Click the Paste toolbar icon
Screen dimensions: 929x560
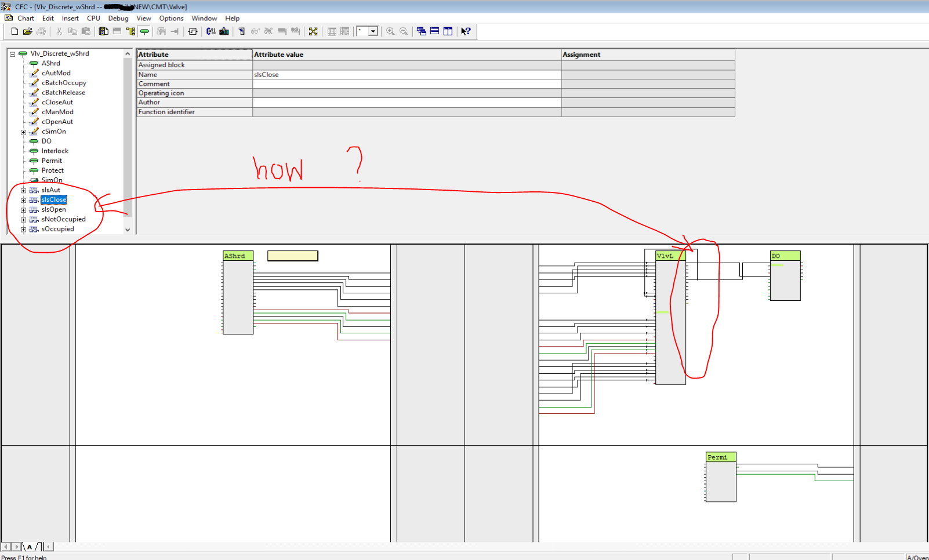(86, 31)
